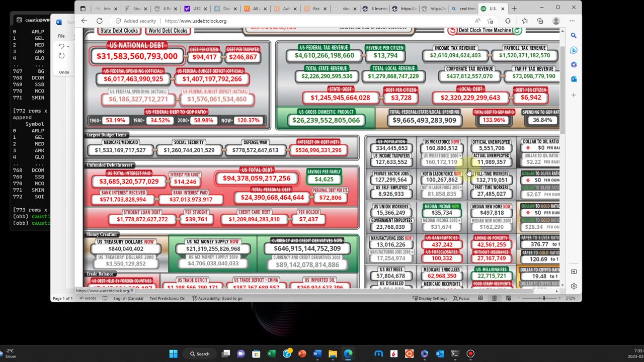
Task: Open Word Focus mode in status bar
Action: pos(461,298)
